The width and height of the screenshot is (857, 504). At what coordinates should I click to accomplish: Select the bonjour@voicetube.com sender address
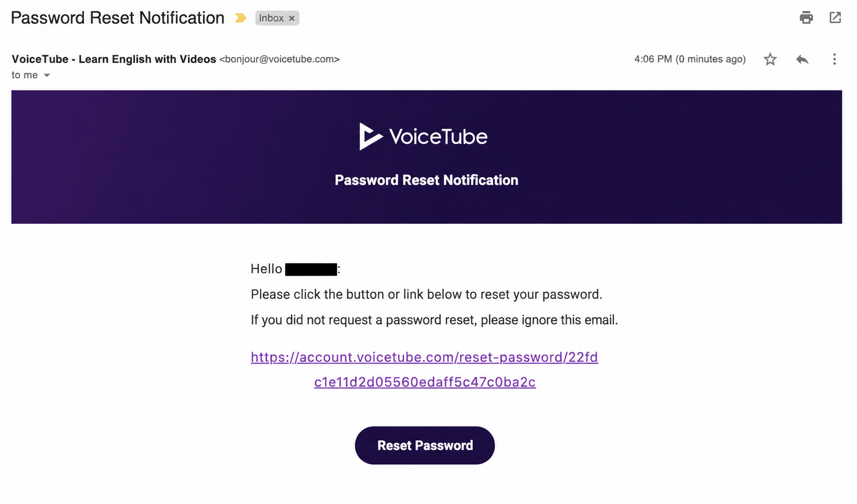coord(279,59)
